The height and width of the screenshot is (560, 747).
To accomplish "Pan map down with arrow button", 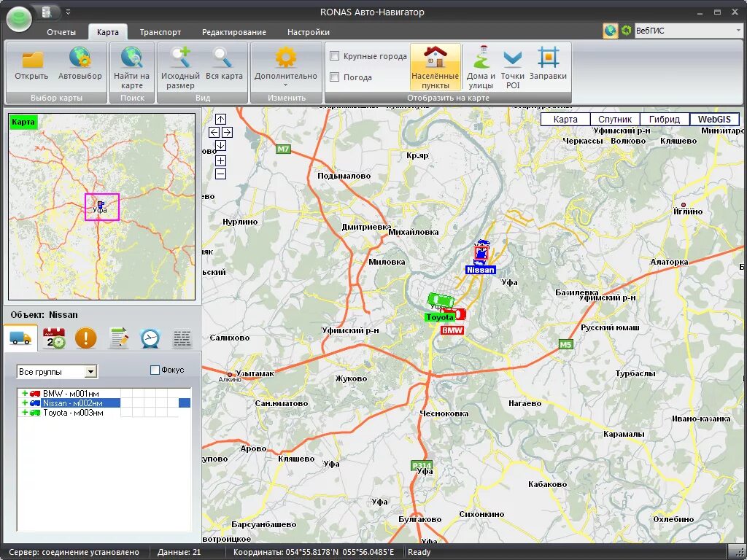I will (x=220, y=146).
